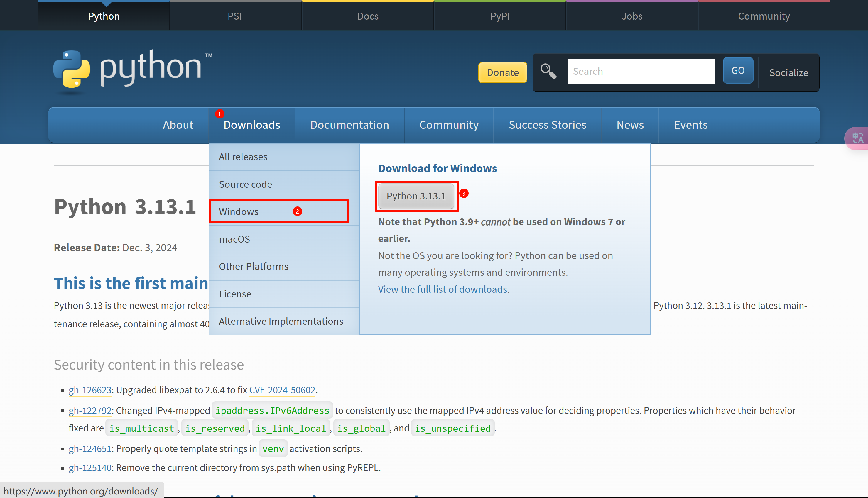Choose All releases menu entry

(243, 157)
